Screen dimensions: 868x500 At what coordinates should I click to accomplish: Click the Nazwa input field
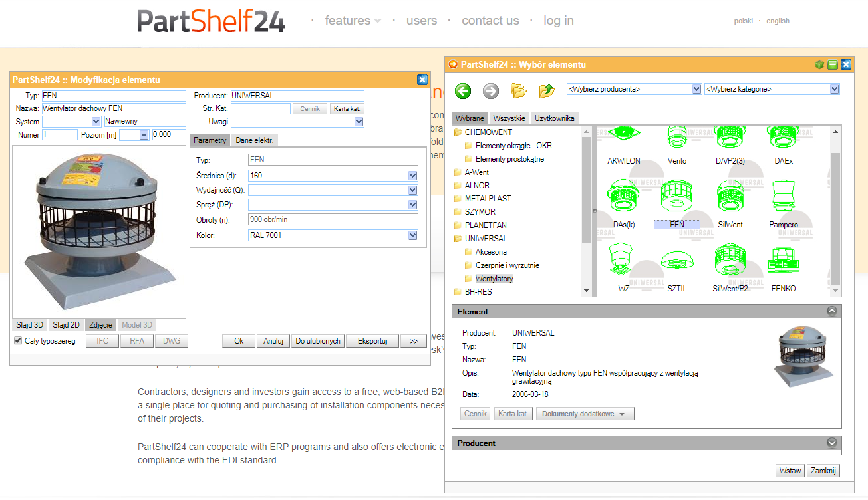tap(114, 108)
